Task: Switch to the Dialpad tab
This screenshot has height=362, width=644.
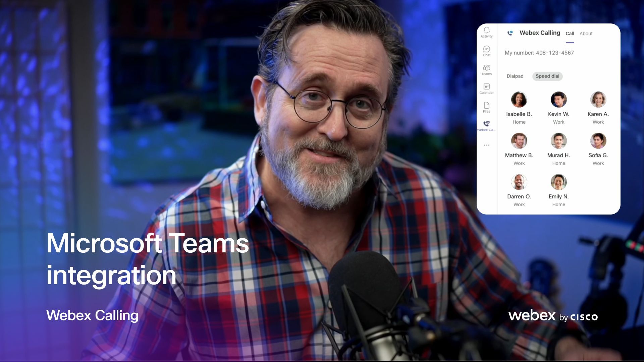Action: [x=515, y=75]
